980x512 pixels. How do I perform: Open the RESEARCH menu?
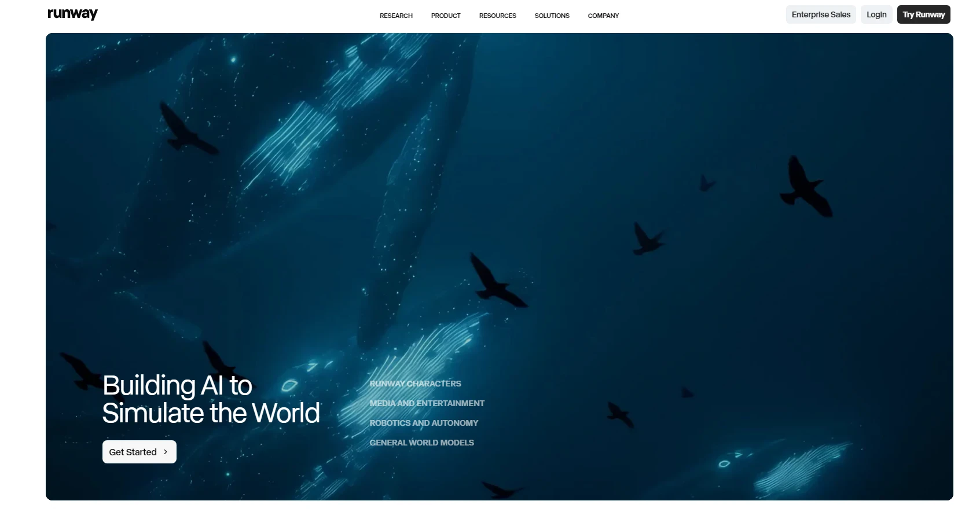pyautogui.click(x=396, y=16)
